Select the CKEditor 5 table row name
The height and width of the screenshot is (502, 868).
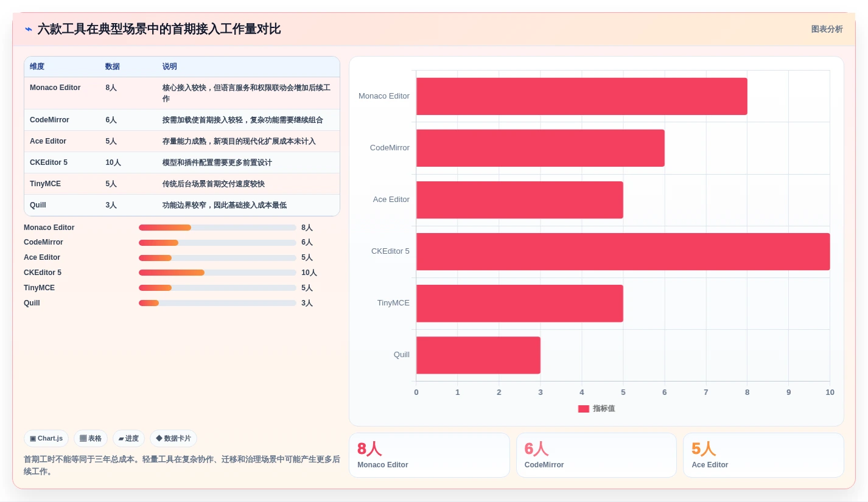49,162
